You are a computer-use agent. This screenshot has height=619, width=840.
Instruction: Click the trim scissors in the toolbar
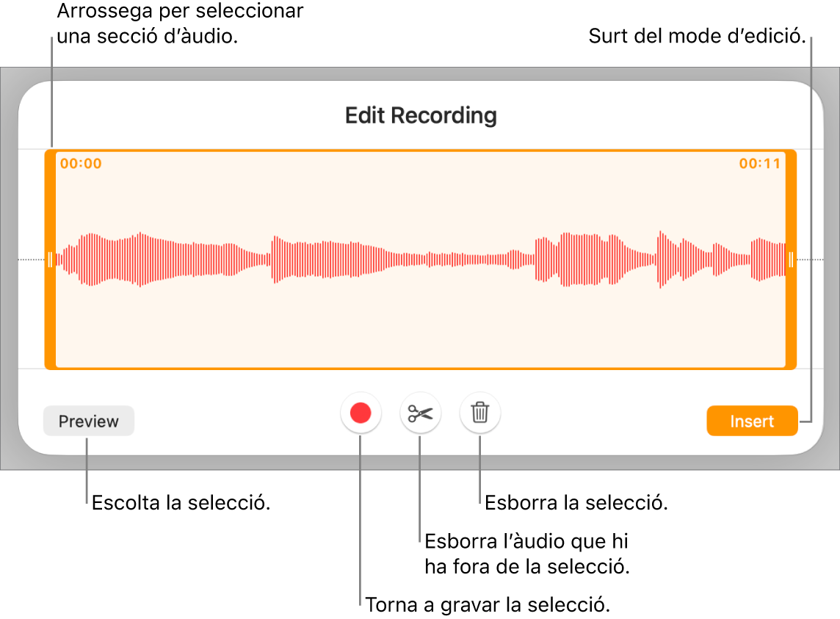[419, 413]
